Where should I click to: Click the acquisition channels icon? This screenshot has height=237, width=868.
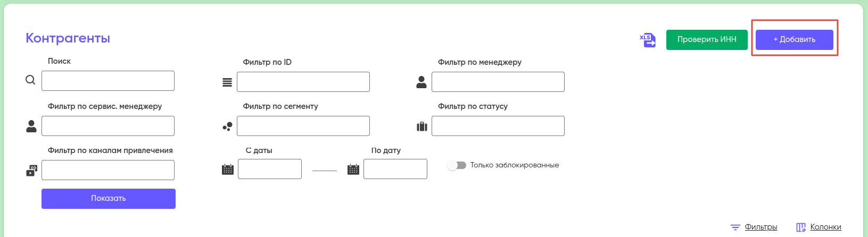[32, 171]
